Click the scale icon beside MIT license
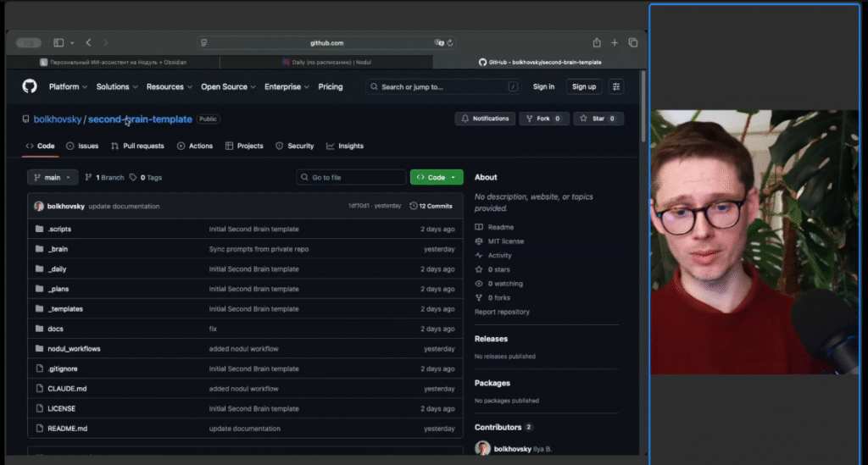The image size is (868, 465). [x=479, y=241]
